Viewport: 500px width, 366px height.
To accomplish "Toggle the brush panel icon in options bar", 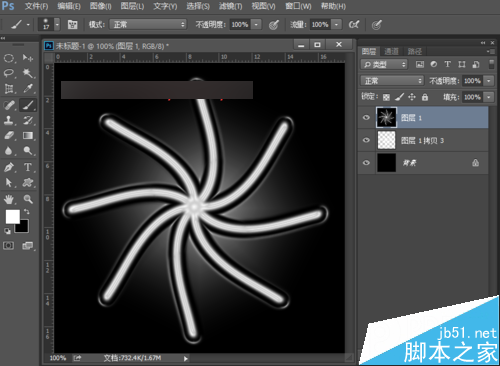I will 72,24.
